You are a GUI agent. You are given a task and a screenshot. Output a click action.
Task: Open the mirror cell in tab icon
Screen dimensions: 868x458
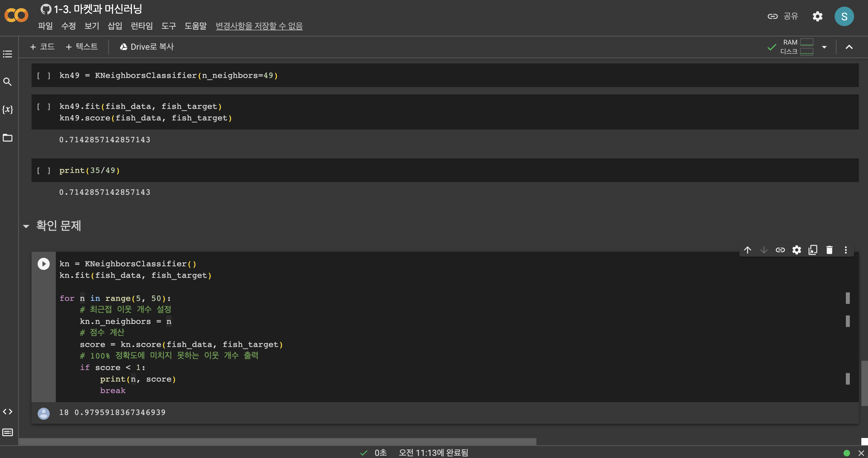click(x=813, y=250)
